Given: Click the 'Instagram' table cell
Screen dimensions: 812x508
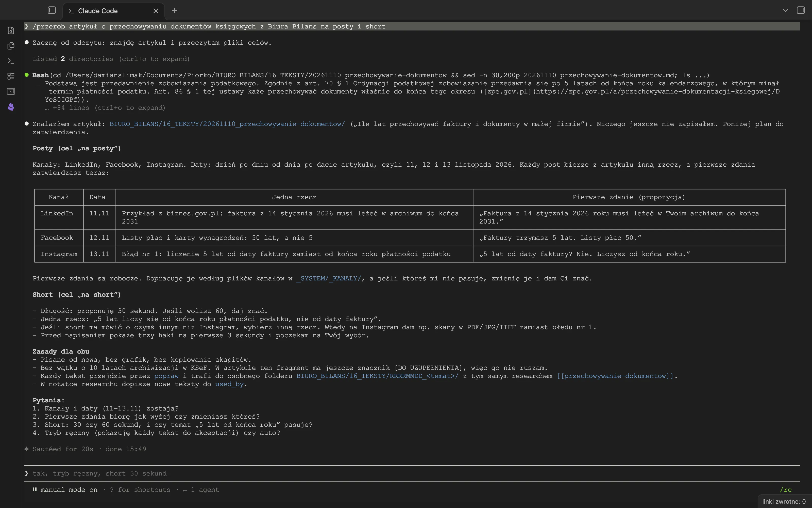Looking at the screenshot, I should (x=59, y=254).
